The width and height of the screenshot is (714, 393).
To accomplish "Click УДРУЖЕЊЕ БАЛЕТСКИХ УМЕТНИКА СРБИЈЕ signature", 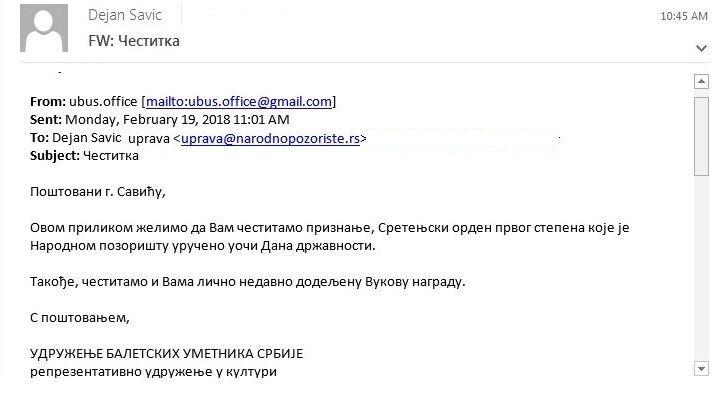I will click(x=166, y=354).
